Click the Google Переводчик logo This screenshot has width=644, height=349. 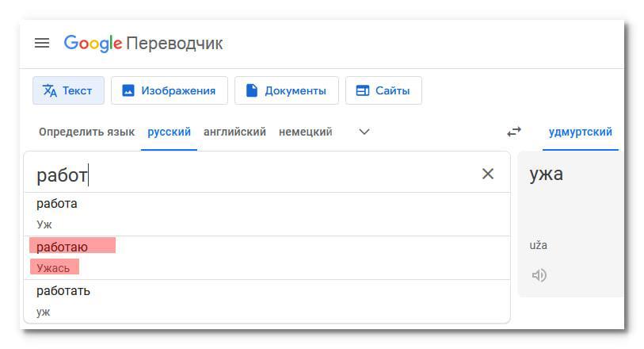pos(143,43)
